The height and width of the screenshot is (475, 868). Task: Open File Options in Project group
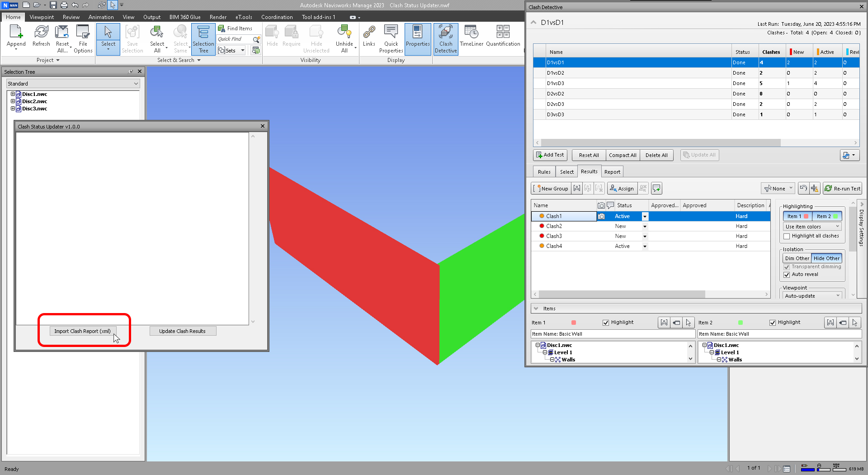[83, 39]
